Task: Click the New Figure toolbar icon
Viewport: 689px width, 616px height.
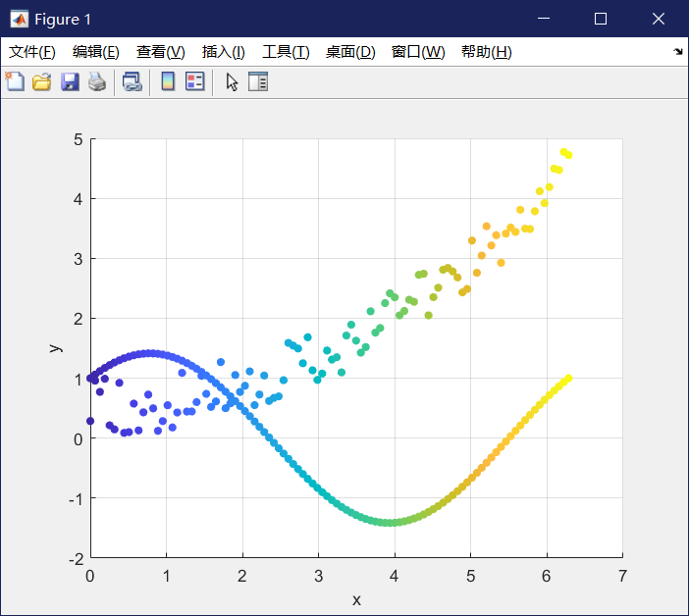Action: click(15, 81)
